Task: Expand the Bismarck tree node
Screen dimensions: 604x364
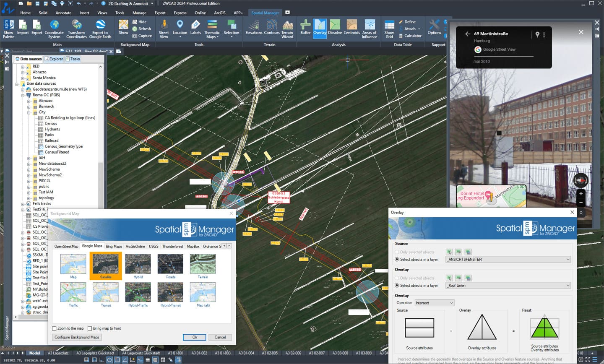Action: pyautogui.click(x=29, y=107)
